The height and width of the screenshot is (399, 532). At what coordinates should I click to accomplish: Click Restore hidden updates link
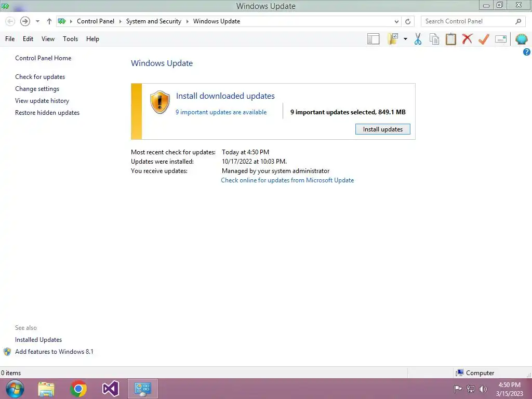coord(47,113)
